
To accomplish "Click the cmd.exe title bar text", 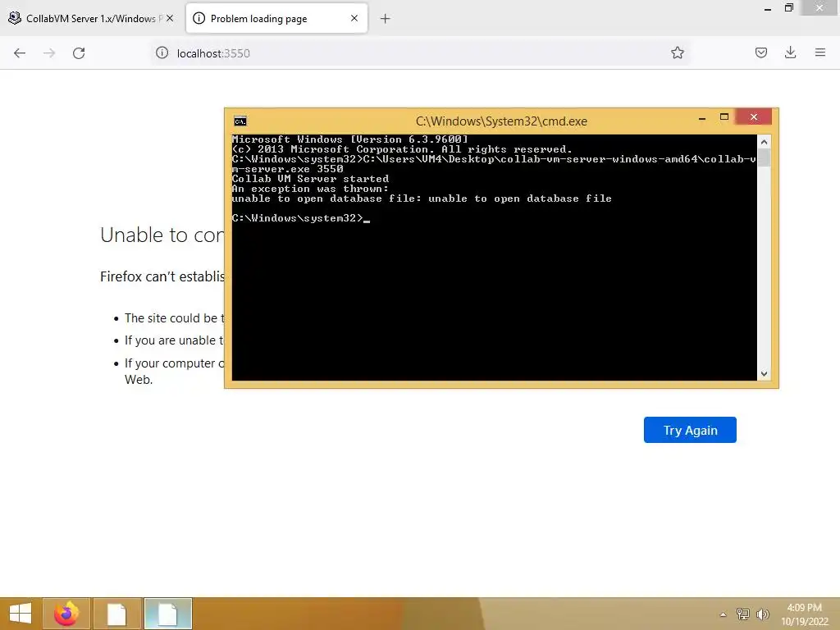I will tap(501, 121).
